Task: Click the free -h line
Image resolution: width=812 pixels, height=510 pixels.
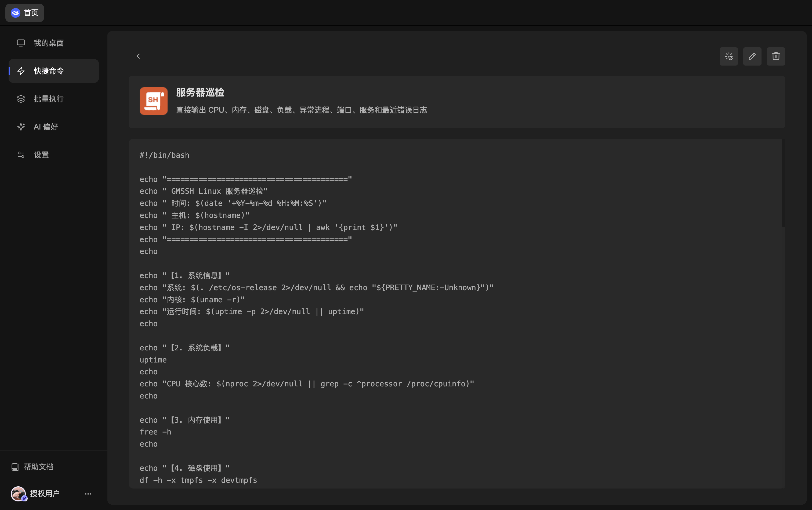Action: coord(155,432)
